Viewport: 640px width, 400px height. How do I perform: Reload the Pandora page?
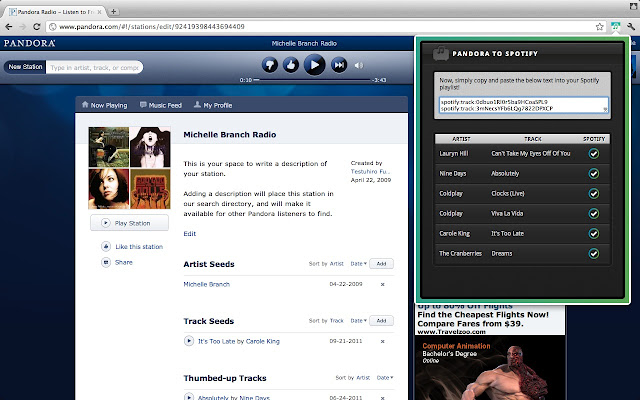pyautogui.click(x=36, y=27)
